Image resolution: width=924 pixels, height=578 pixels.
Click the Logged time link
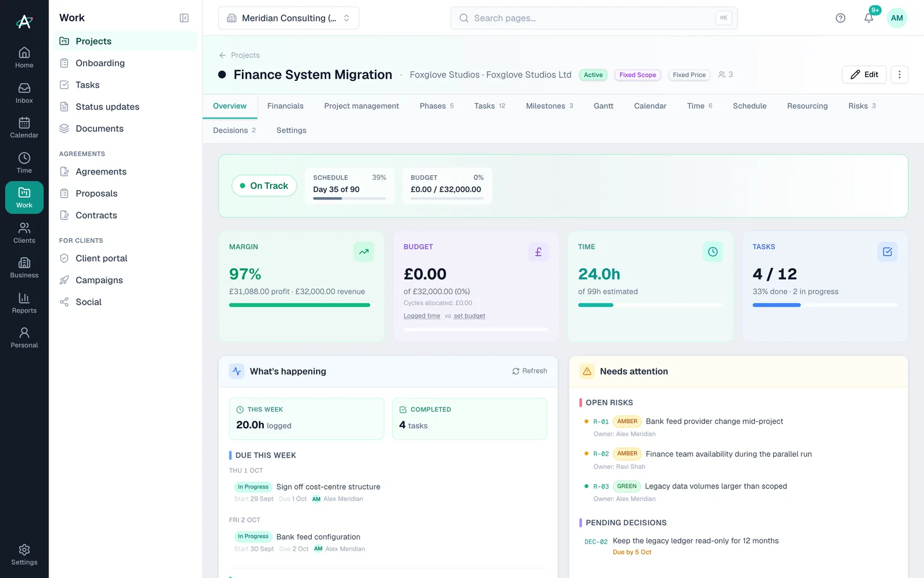pos(422,316)
